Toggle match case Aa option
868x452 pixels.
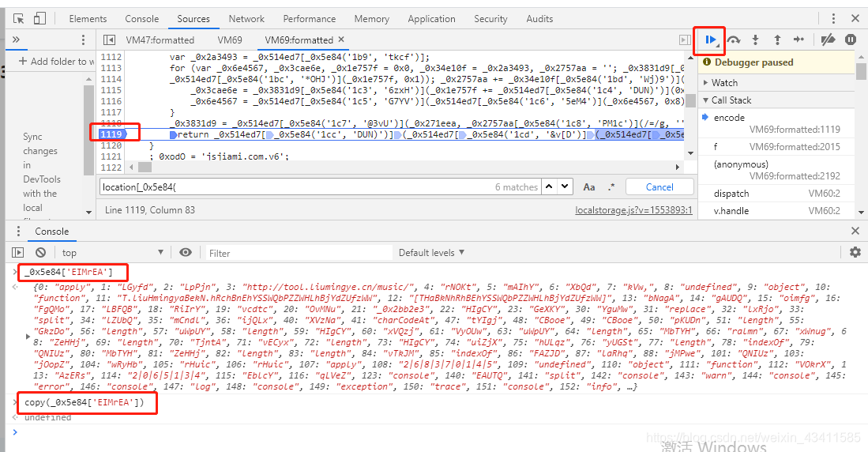click(589, 187)
